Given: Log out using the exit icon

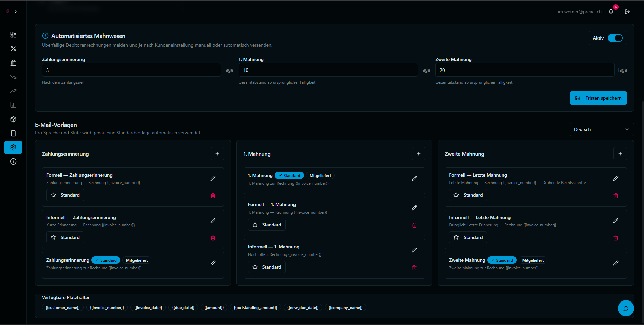Looking at the screenshot, I should pyautogui.click(x=627, y=12).
